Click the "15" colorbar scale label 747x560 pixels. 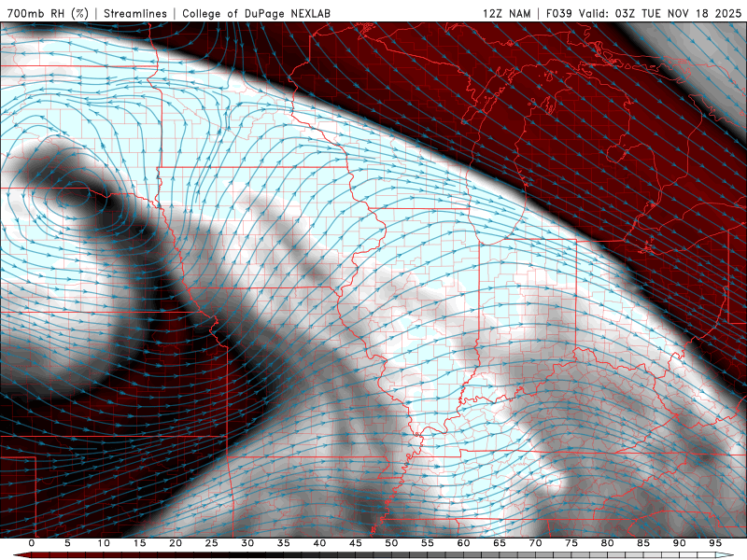[139, 543]
